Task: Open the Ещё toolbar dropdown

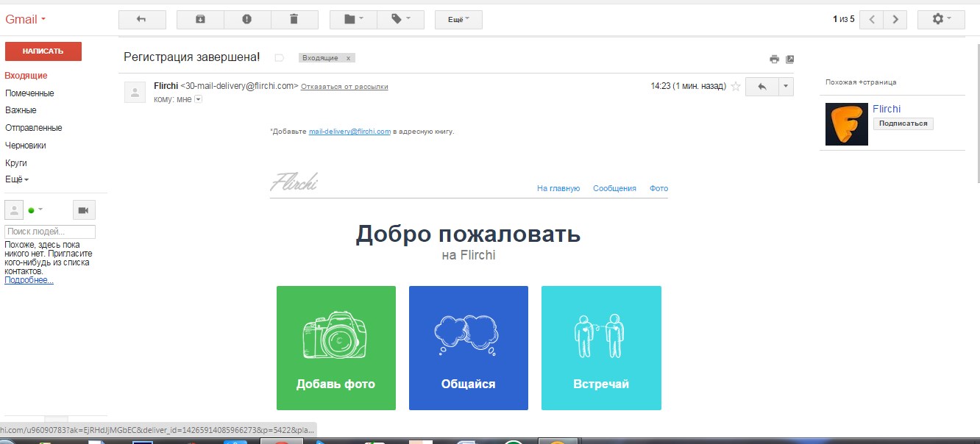Action: [x=458, y=20]
